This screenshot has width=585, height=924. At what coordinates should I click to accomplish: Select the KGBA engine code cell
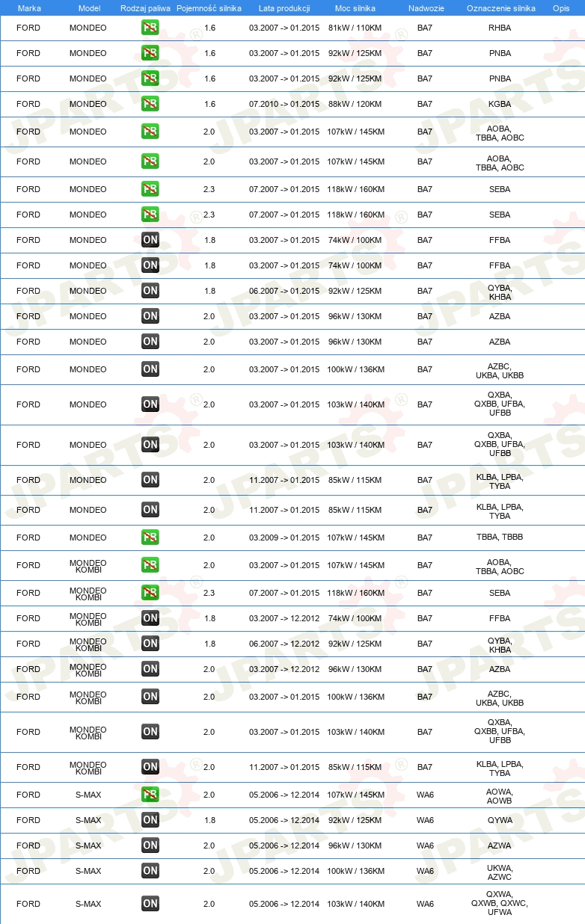(x=500, y=104)
